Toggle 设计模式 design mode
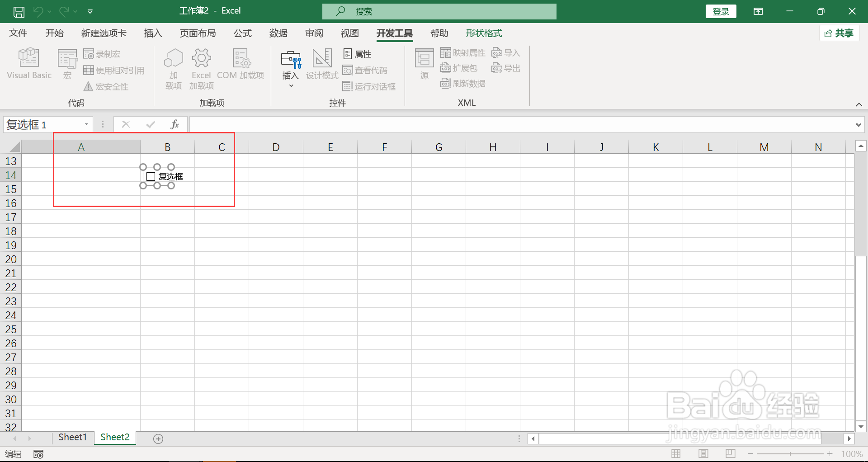This screenshot has height=462, width=868. [x=322, y=64]
